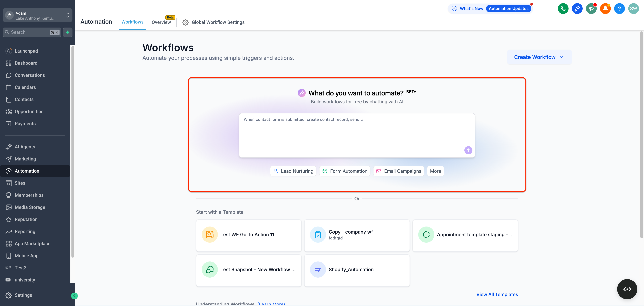Image resolution: width=644 pixels, height=306 pixels.
Task: Click the green lightning quick-actions icon
Action: [x=67, y=32]
